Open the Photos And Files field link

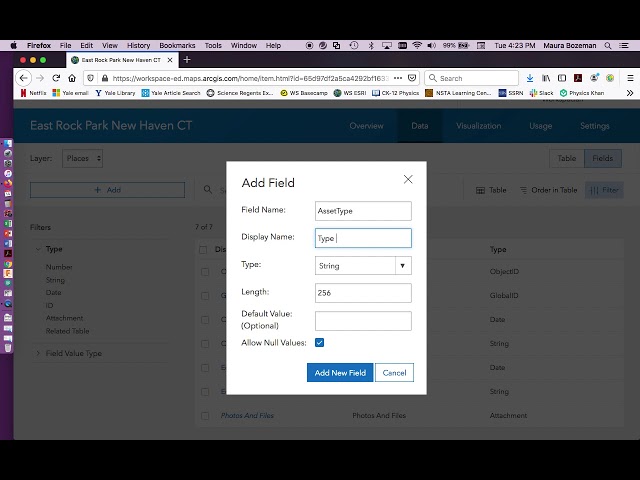coord(247,416)
